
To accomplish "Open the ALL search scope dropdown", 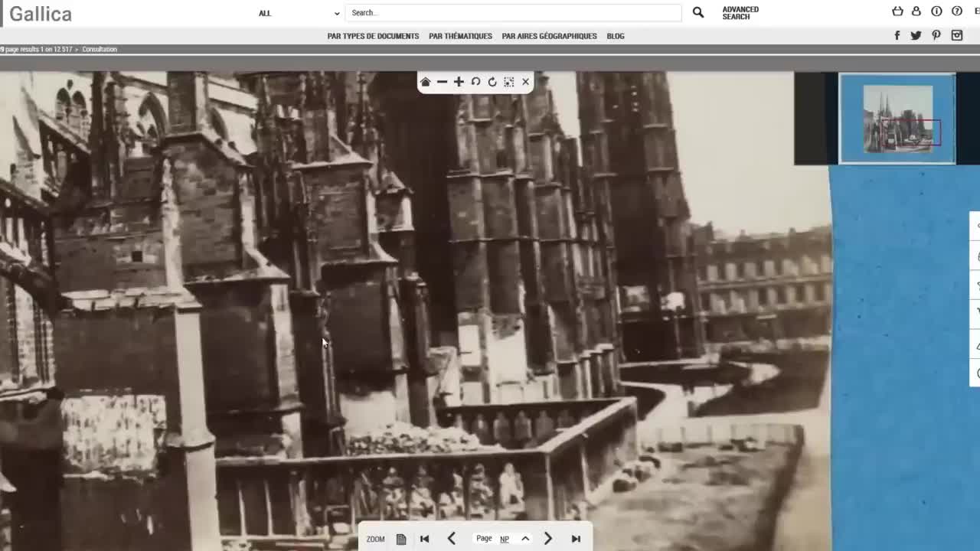I will [299, 13].
